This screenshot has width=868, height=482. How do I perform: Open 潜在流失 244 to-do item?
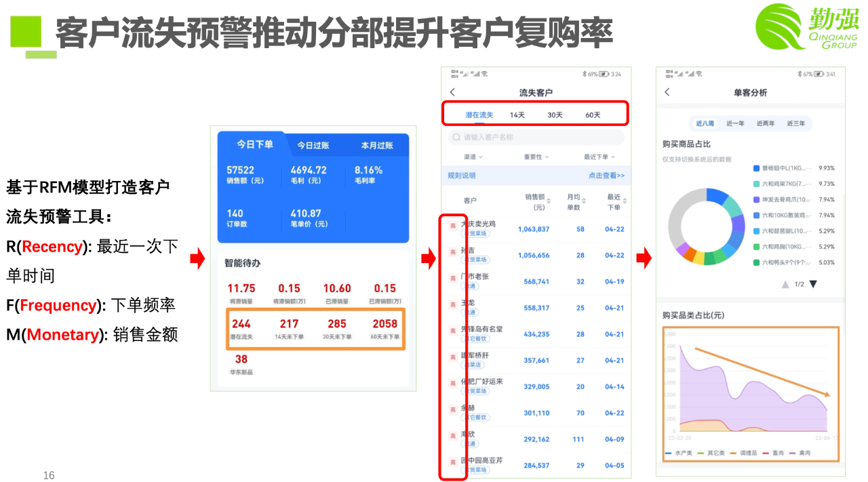click(x=241, y=329)
